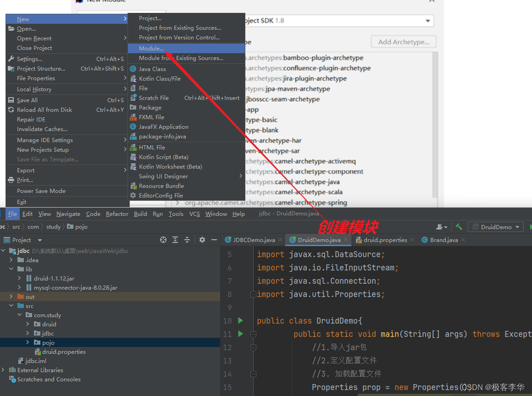The width and height of the screenshot is (532, 396).
Task: Choose EditorConfig File in the New submenu
Action: [x=187, y=196]
